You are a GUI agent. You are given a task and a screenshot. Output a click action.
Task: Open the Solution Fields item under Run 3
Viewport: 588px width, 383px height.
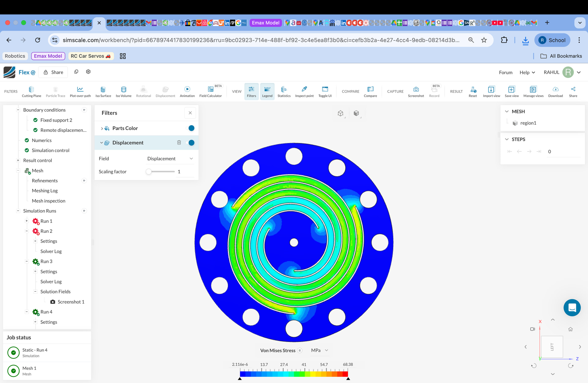(x=55, y=292)
